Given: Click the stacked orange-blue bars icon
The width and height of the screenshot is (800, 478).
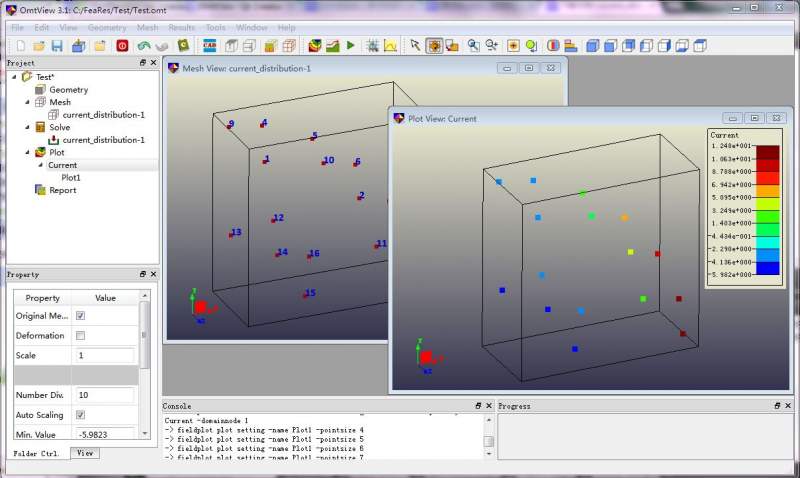Looking at the screenshot, I should click(571, 46).
